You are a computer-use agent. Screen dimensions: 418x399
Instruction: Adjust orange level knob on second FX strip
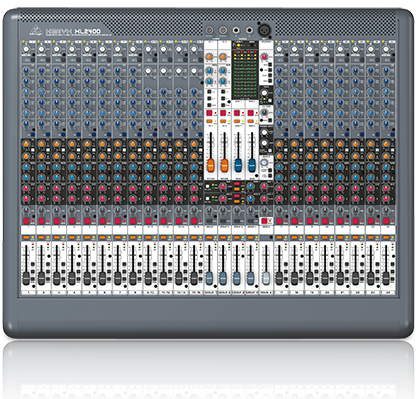[223, 57]
